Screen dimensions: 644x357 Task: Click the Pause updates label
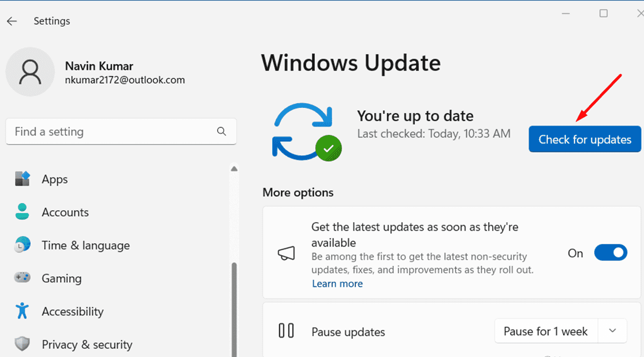point(348,332)
